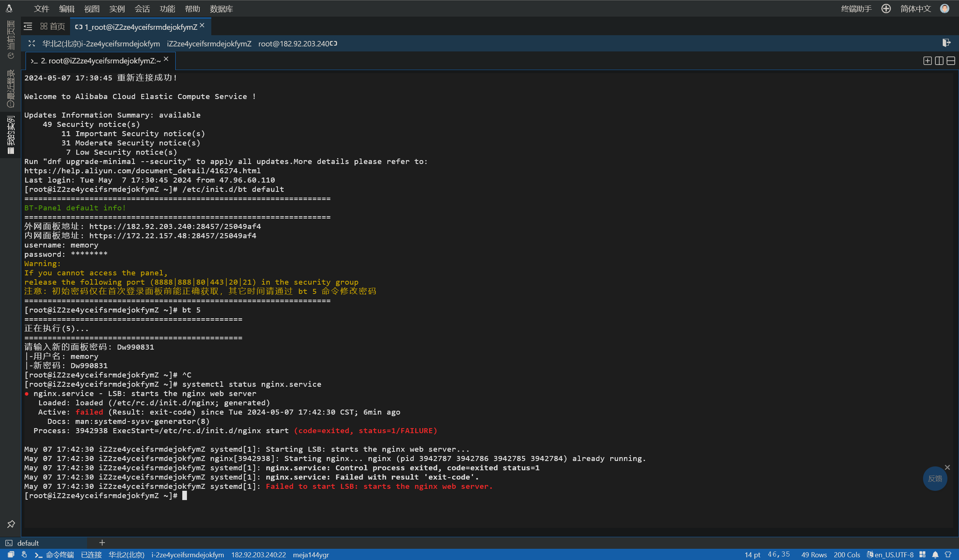Screen dimensions: 959x560
Task: Open the 当前页面 sidebar panel
Action: pyautogui.click(x=10, y=40)
